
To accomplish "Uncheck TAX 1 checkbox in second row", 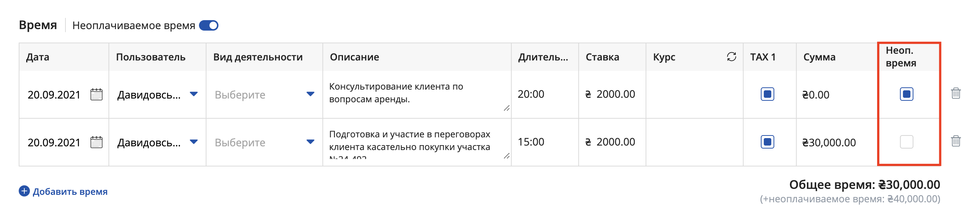I will click(x=767, y=142).
